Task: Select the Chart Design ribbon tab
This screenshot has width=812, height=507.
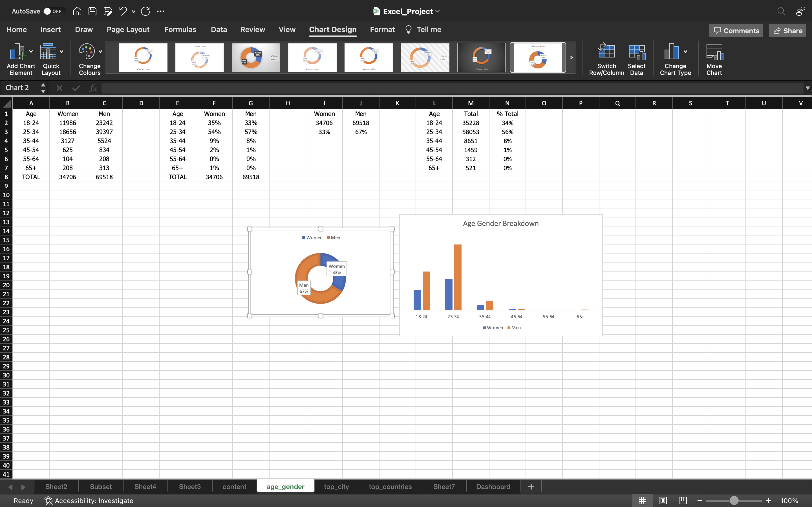Action: [x=333, y=29]
